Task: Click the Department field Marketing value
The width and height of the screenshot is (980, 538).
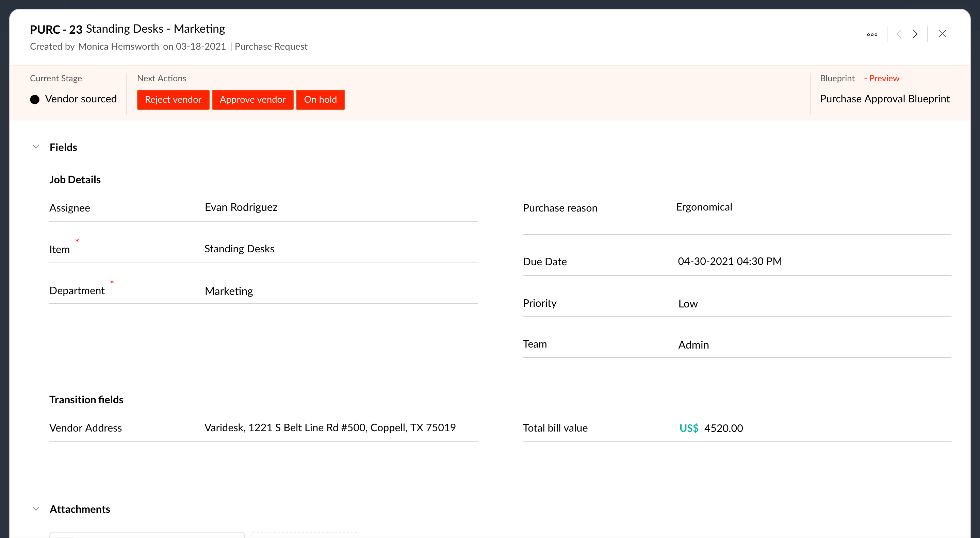Action: pos(229,290)
